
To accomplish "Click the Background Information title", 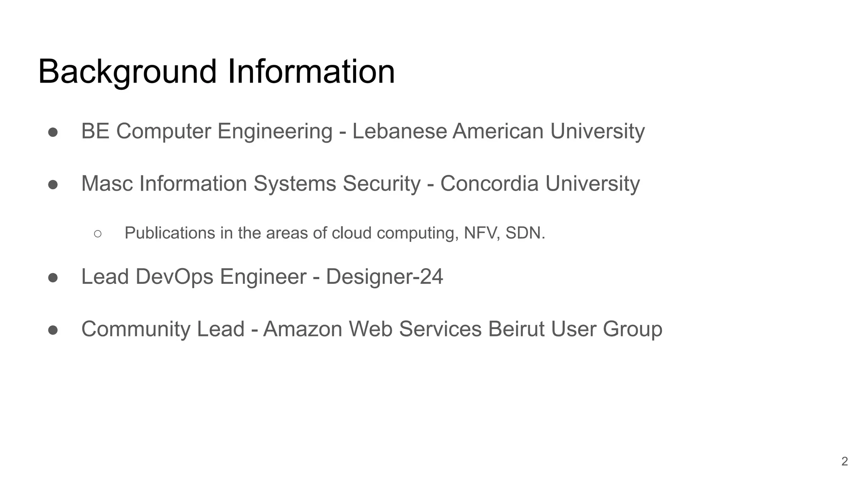I will coord(217,72).
